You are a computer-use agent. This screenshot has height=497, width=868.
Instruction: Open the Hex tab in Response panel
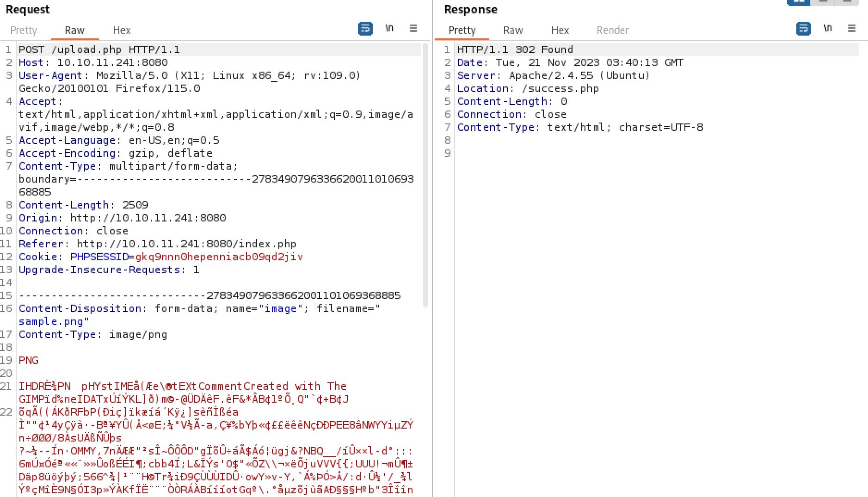pyautogui.click(x=560, y=31)
